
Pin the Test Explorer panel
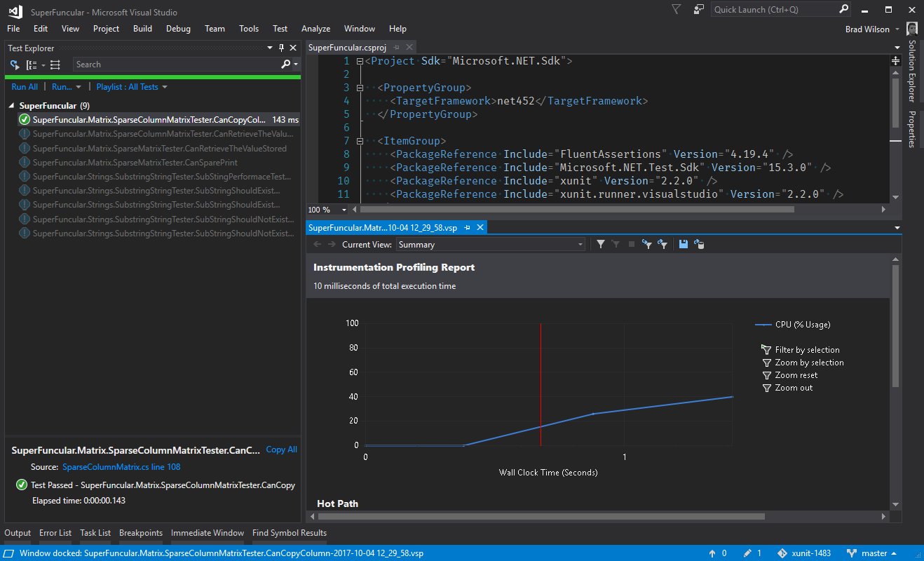coord(282,48)
